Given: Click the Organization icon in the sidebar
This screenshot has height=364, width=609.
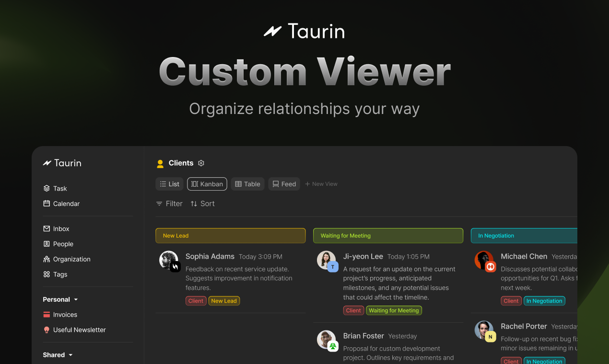Looking at the screenshot, I should click(x=47, y=259).
